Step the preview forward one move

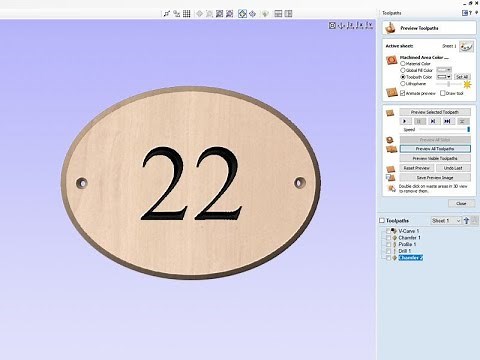(x=433, y=121)
